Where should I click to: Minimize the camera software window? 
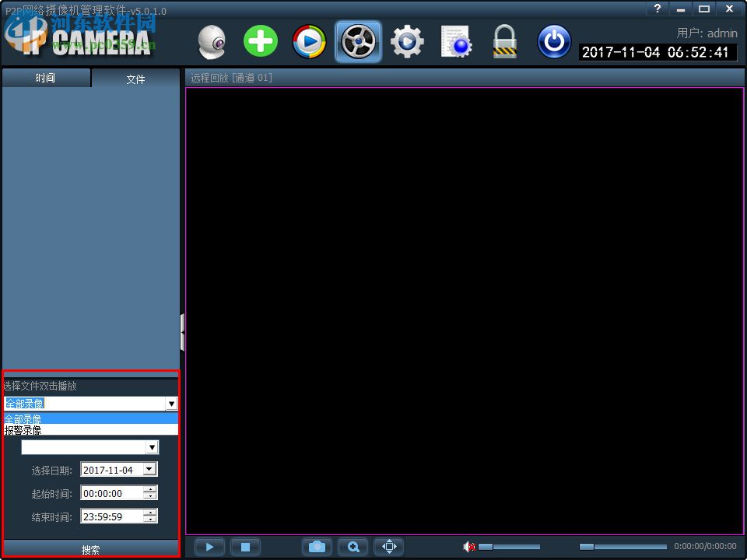pos(681,9)
